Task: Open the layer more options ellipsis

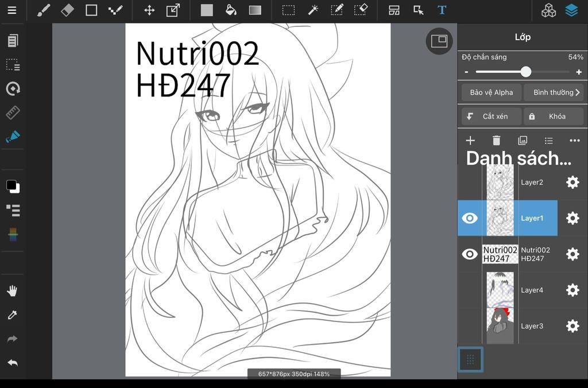Action: click(574, 141)
